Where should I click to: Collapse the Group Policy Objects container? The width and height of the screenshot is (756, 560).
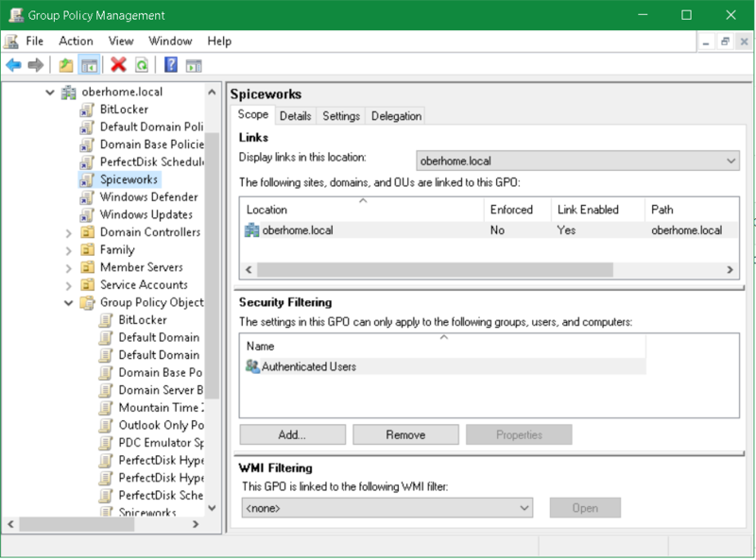pos(69,303)
